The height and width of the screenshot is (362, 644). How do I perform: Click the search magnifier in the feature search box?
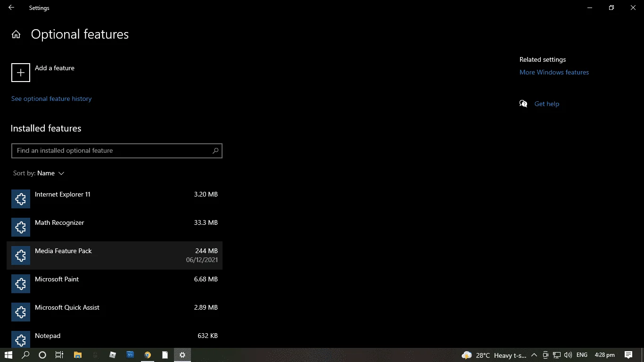pyautogui.click(x=215, y=151)
